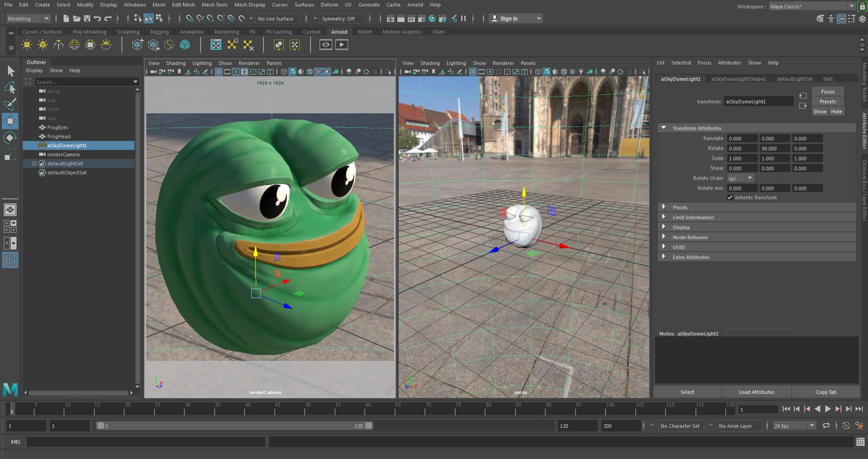The image size is (868, 459).
Task: Click the New Scene icon
Action: click(x=66, y=19)
